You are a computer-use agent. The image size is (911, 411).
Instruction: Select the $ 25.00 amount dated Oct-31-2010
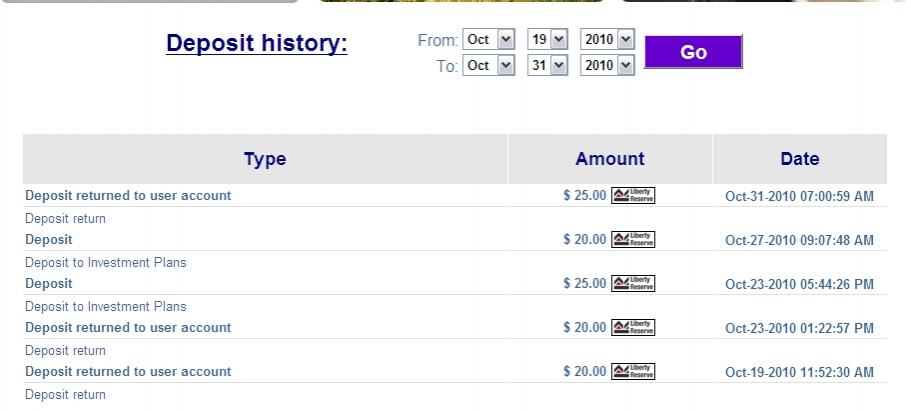pyautogui.click(x=585, y=196)
